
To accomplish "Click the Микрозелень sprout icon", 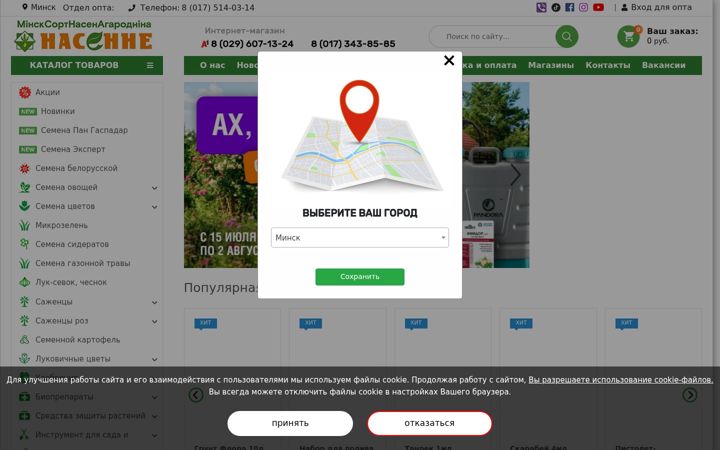I will [25, 225].
